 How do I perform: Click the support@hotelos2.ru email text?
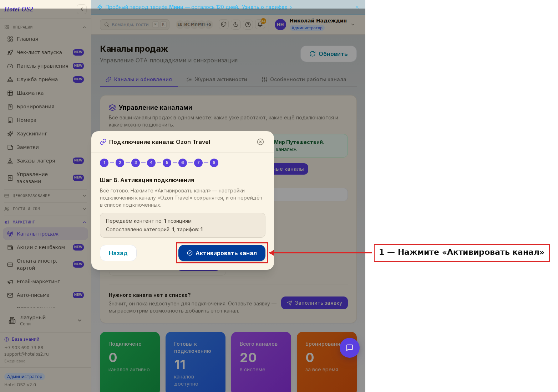(26, 354)
